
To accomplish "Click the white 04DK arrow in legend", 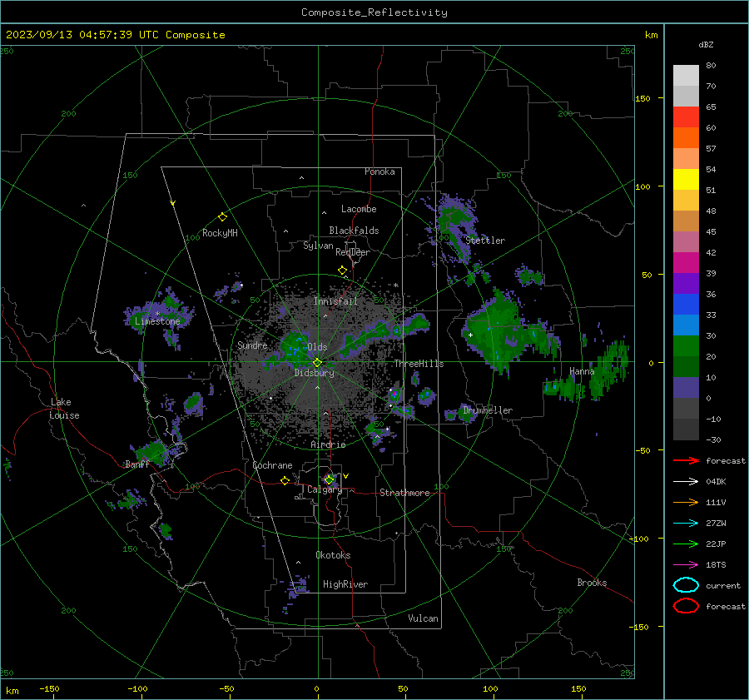I will pyautogui.click(x=686, y=482).
